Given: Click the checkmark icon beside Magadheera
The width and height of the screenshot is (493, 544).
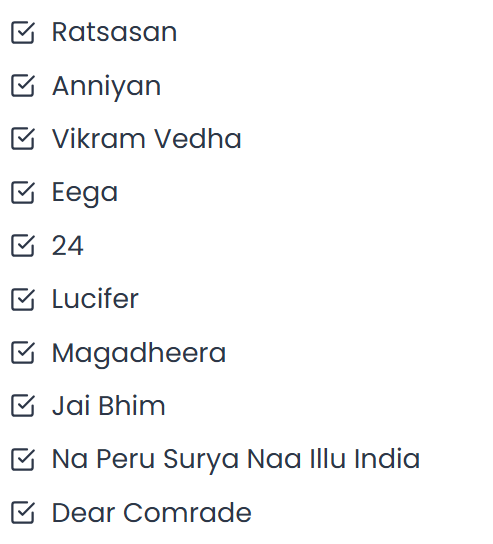Looking at the screenshot, I should pos(23,352).
